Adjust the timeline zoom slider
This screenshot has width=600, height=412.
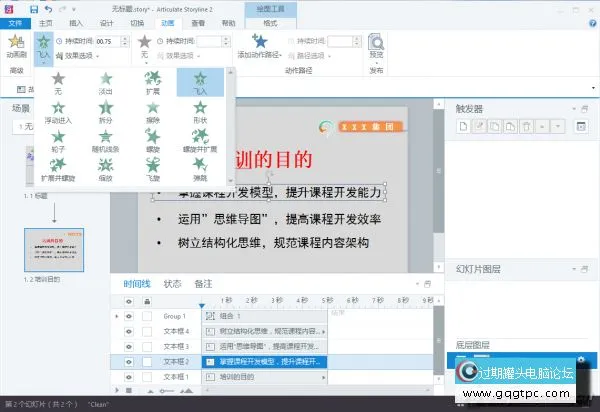[x=168, y=391]
